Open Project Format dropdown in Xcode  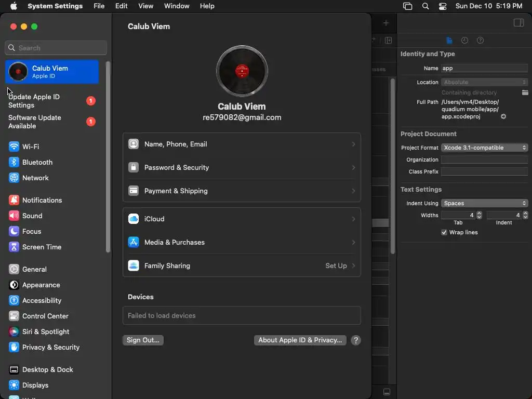pyautogui.click(x=484, y=148)
